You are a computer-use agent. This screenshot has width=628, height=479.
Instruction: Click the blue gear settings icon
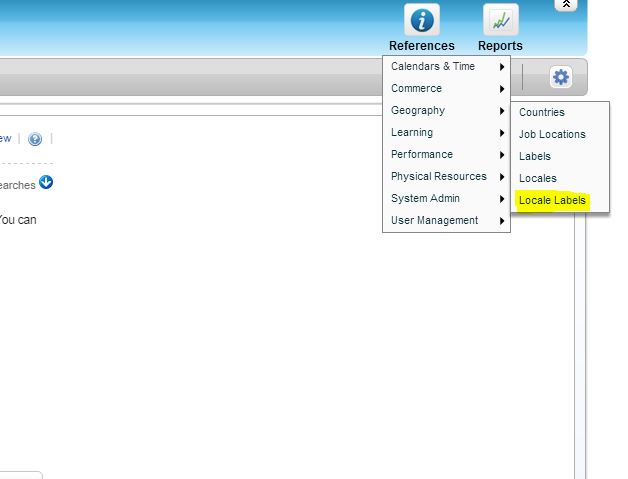coord(560,77)
